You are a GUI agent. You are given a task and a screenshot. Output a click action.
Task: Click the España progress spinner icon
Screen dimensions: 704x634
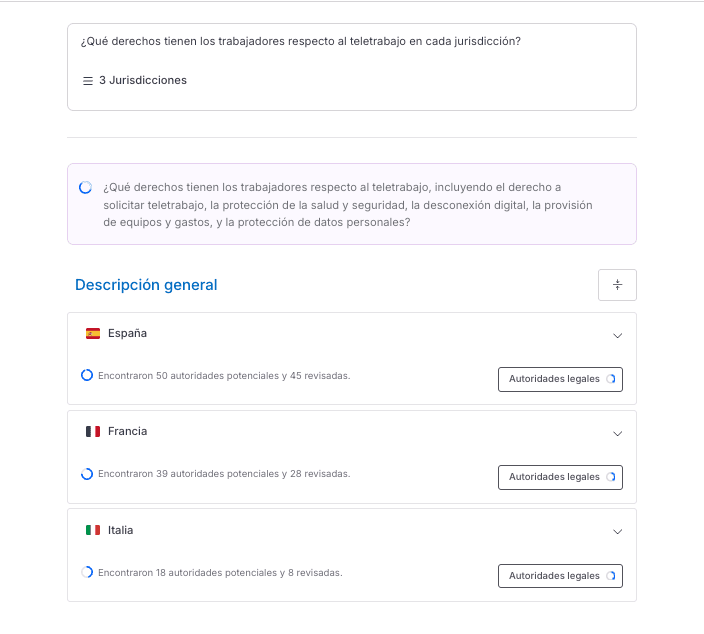click(x=87, y=375)
